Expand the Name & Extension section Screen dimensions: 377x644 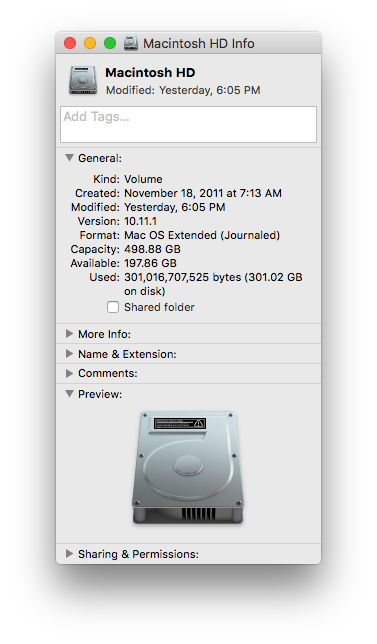point(69,353)
